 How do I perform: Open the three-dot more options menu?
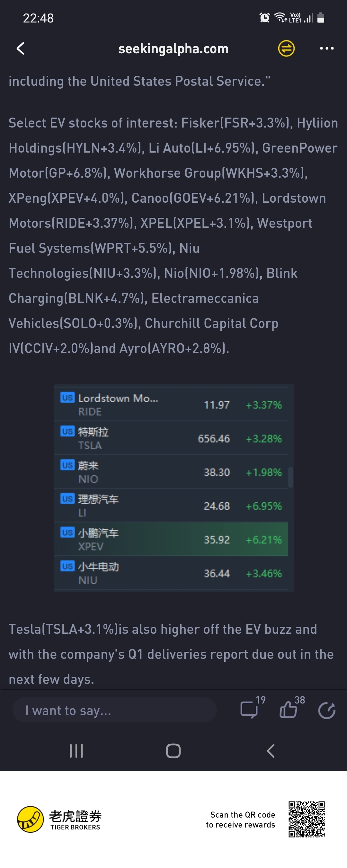[x=326, y=49]
